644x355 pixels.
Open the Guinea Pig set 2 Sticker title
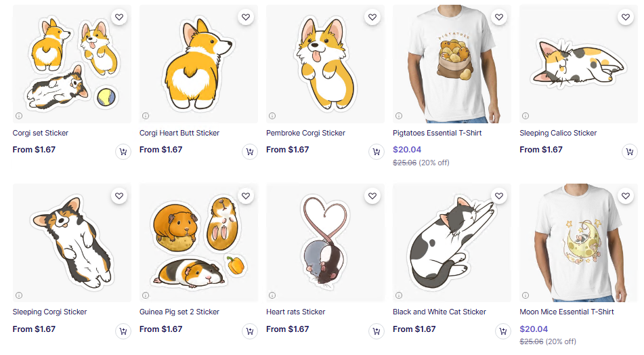pyautogui.click(x=179, y=312)
